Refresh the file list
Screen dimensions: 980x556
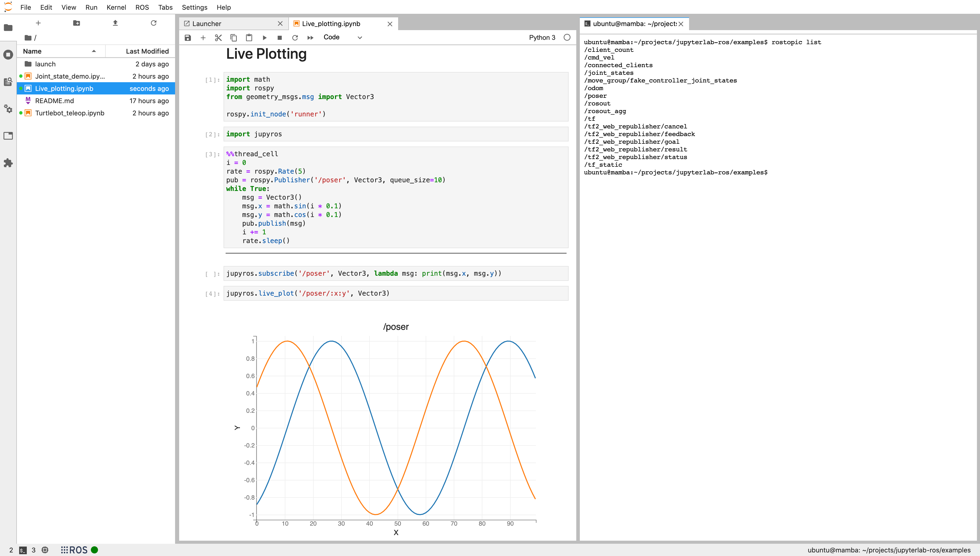pyautogui.click(x=153, y=23)
